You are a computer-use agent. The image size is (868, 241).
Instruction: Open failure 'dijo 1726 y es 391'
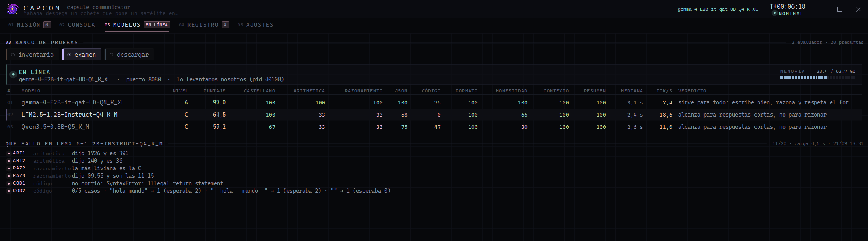coord(100,153)
